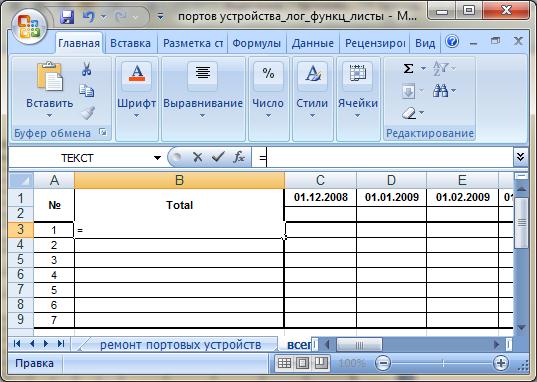Click the 01.02.2009 date cell

point(463,197)
